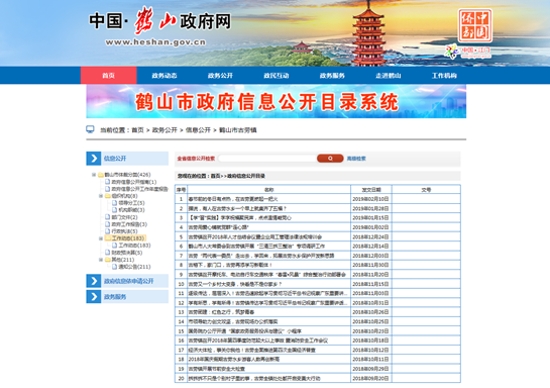Screen dimensions: 550x388
Task: Click 政务公开 in the breadcrumb trail
Action: [x=165, y=130]
